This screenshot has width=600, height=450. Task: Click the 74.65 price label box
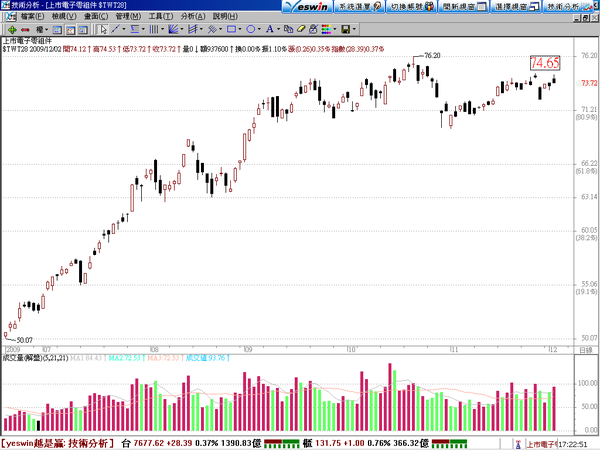point(545,63)
